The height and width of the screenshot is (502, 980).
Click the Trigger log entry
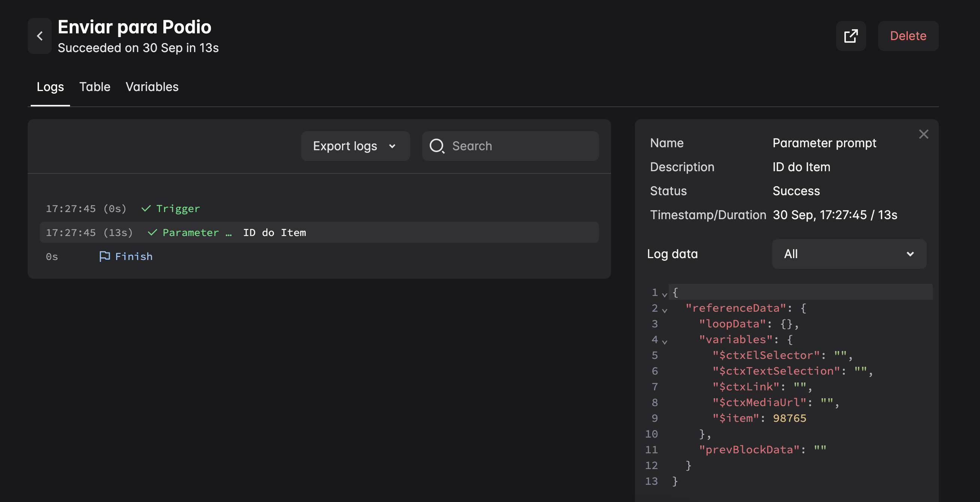pos(177,208)
